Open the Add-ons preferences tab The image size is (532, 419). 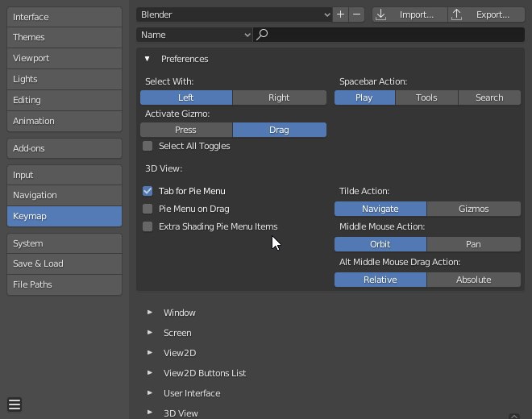64,148
